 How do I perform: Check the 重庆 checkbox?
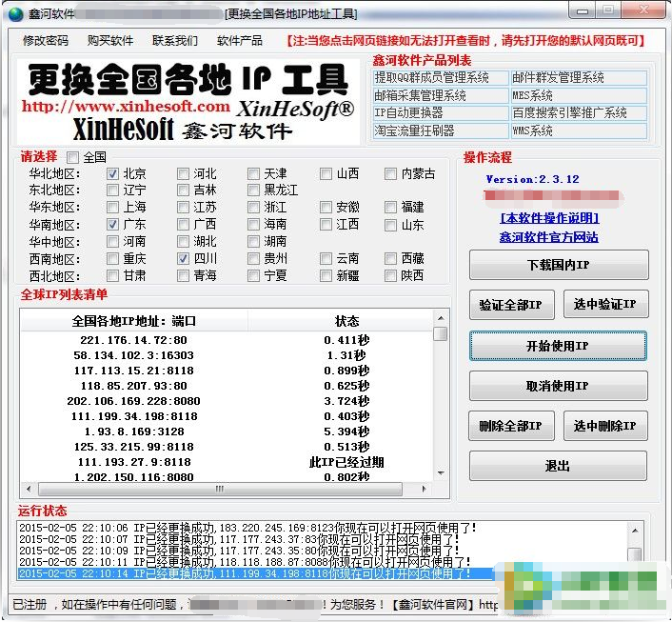point(112,259)
